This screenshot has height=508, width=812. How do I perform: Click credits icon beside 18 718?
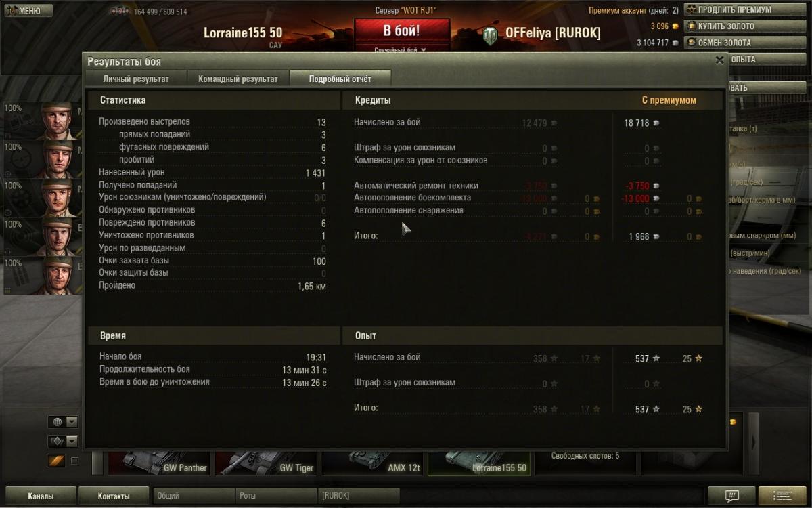point(656,123)
